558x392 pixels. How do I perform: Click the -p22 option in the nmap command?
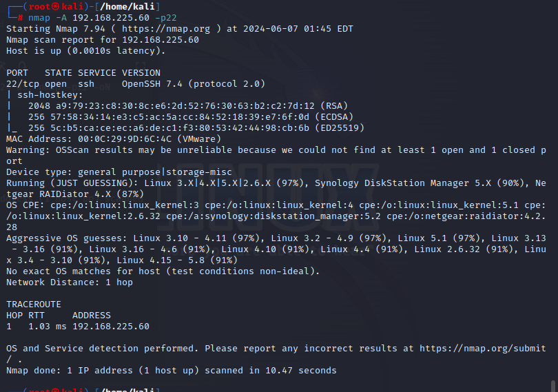165,18
